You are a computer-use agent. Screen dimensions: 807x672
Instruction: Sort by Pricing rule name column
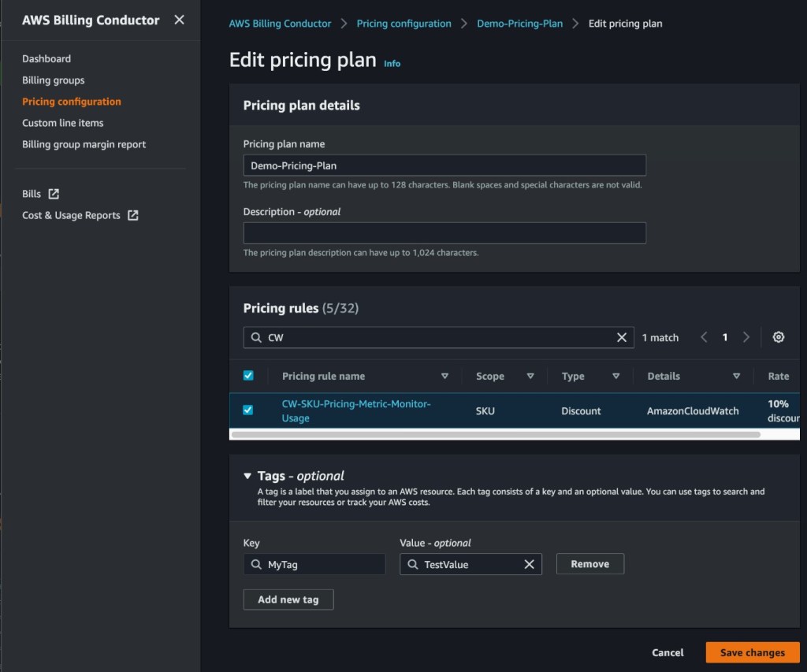point(444,377)
